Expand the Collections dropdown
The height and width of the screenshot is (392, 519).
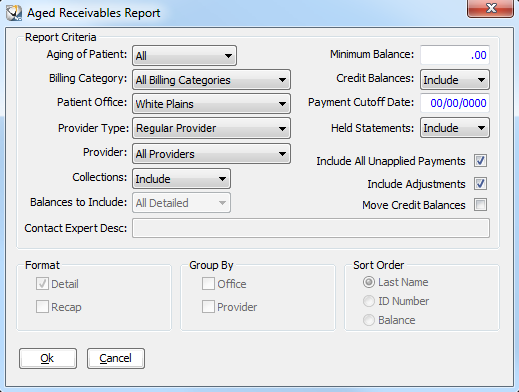pyautogui.click(x=181, y=179)
